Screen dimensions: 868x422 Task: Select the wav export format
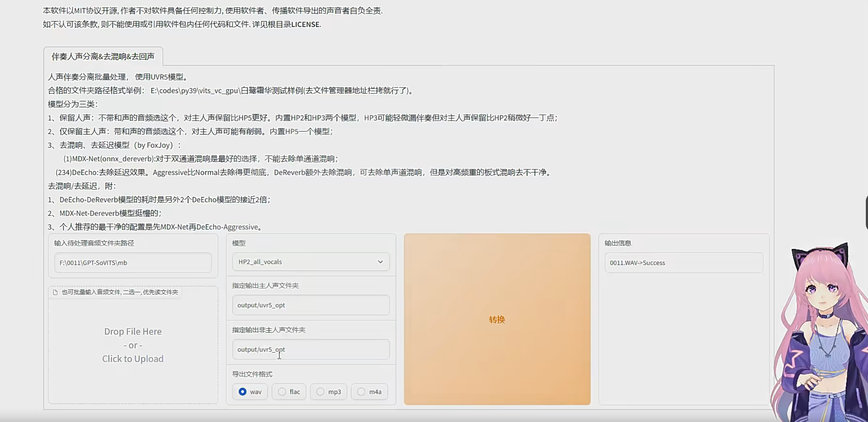(243, 391)
